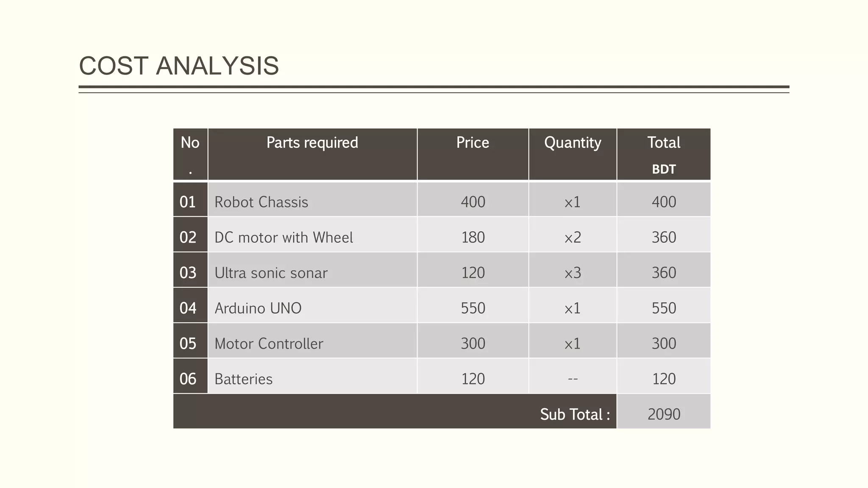Click the No. column header
868x488 pixels.
(x=190, y=154)
